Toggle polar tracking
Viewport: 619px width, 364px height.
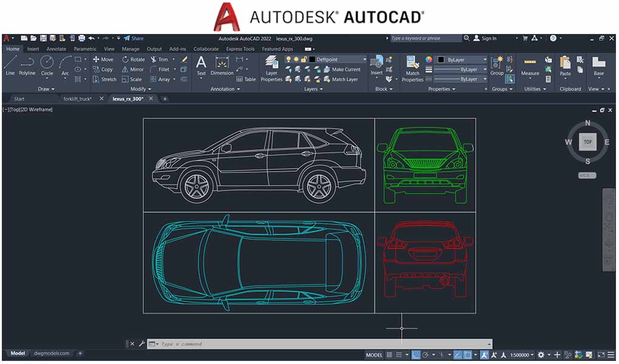click(425, 355)
